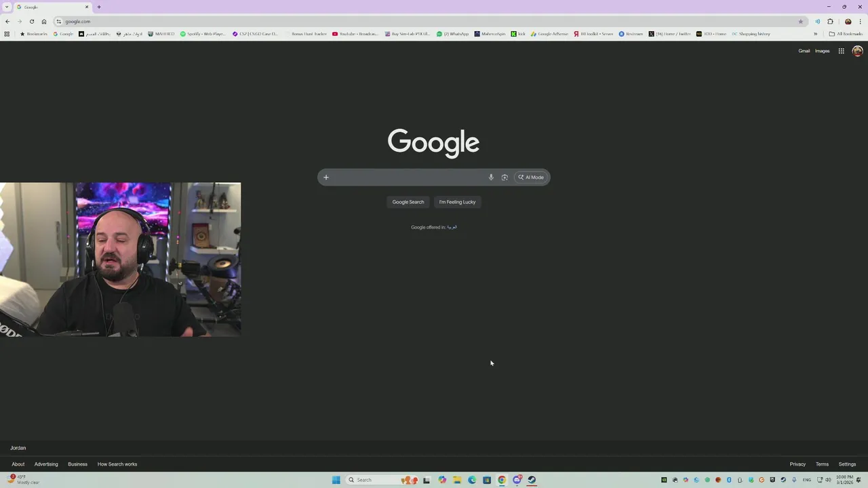Open the Privacy footer link
The image size is (868, 488).
[797, 464]
